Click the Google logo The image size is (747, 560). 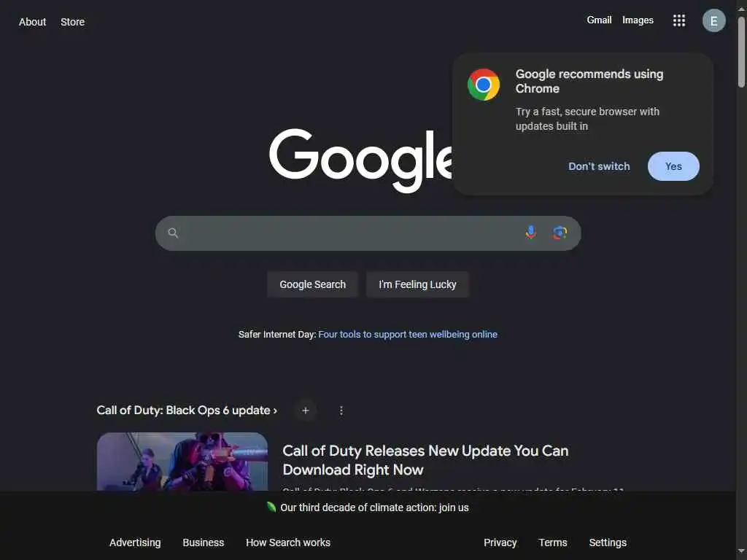(x=360, y=160)
